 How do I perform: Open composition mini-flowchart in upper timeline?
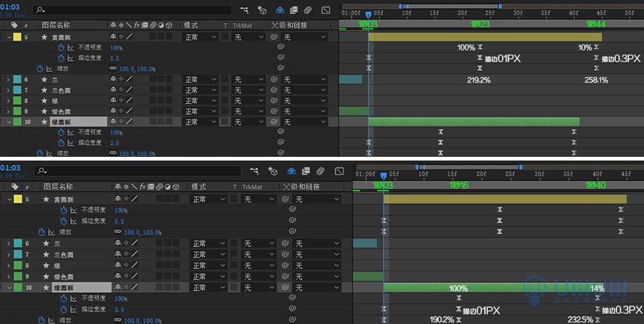point(244,10)
